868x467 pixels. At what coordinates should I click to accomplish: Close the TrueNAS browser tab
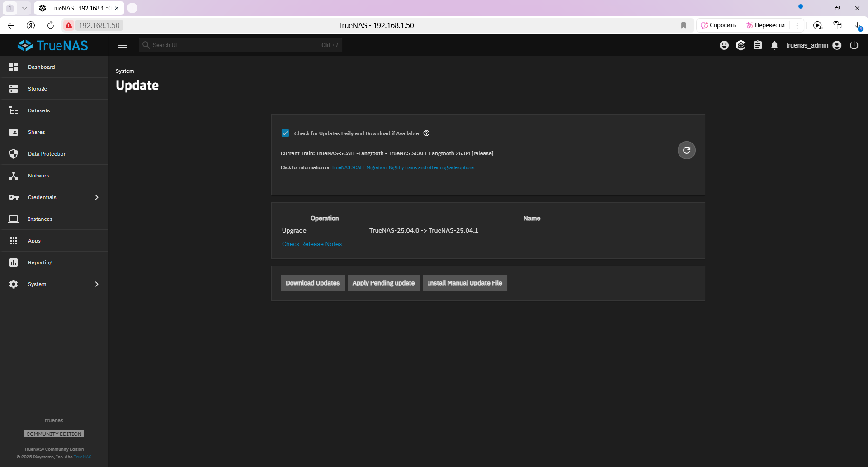[x=117, y=8]
